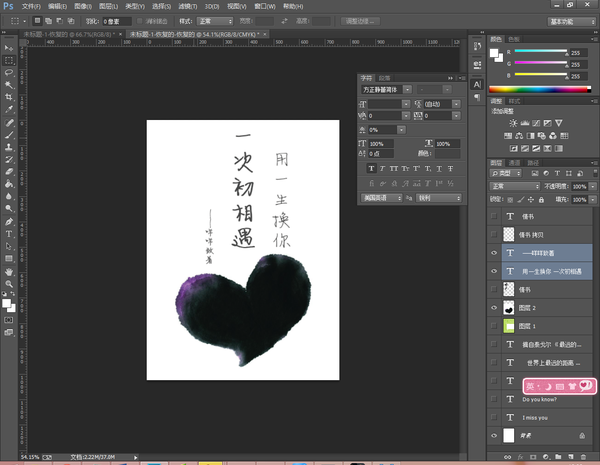Click Faux Italic T style button

point(382,169)
